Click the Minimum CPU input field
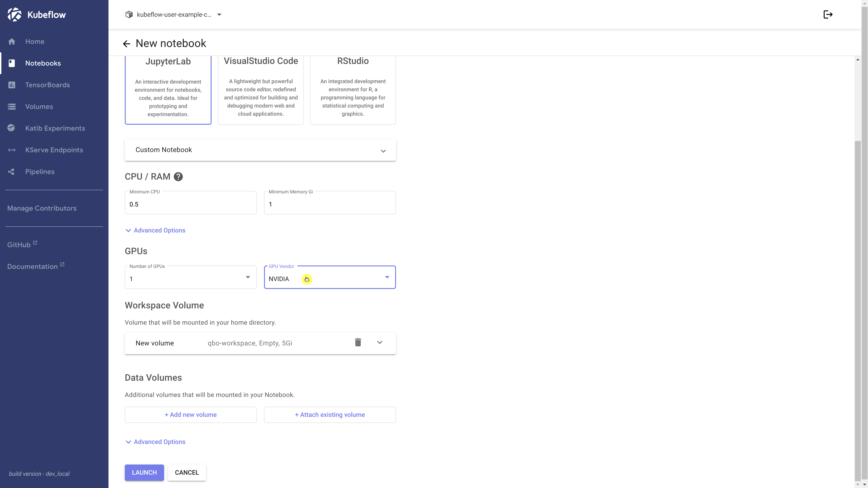Screen dimensions: 868x488 pos(190,204)
